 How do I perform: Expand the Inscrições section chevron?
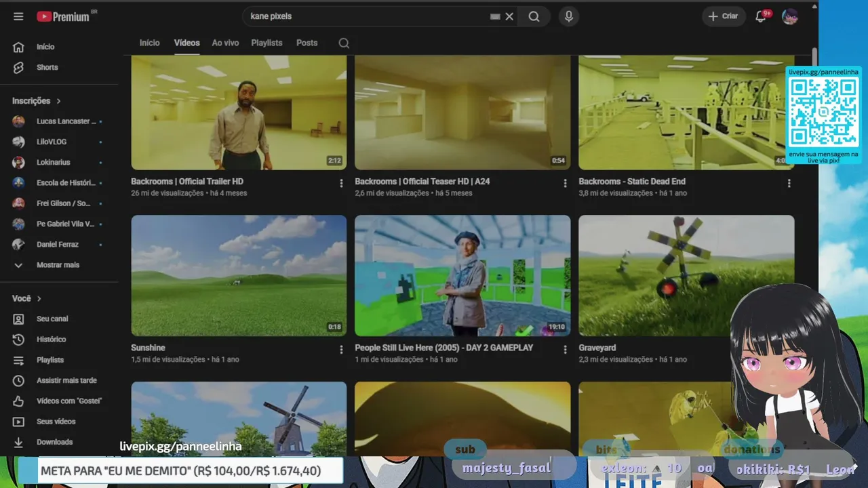coord(59,101)
